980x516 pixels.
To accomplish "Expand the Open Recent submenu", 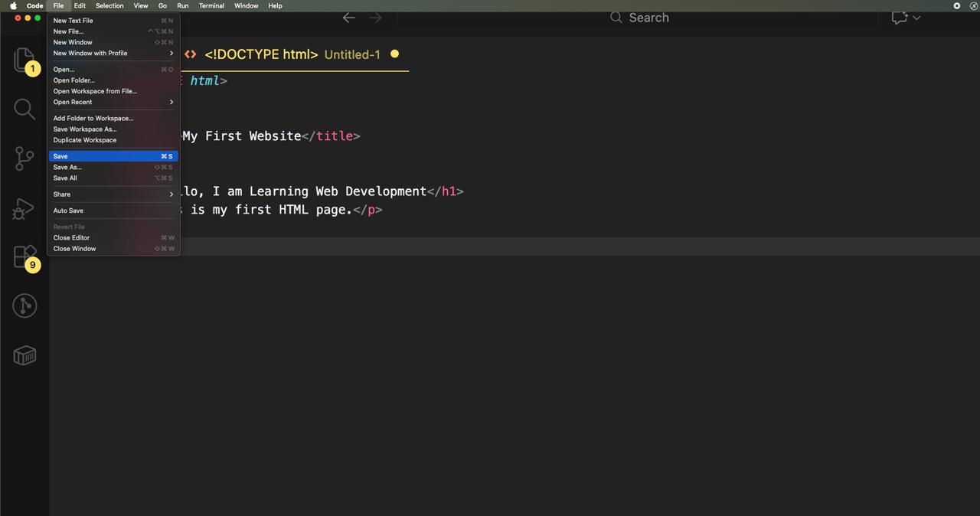I will [x=72, y=102].
